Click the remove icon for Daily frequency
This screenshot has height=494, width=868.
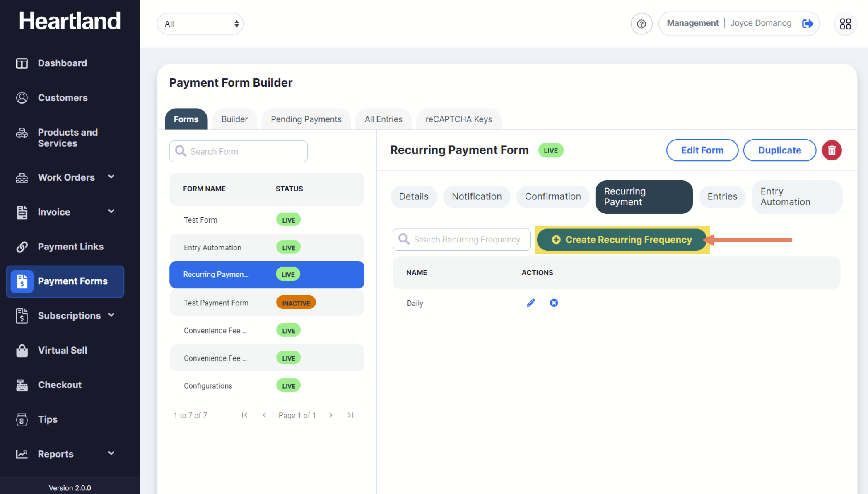click(x=554, y=303)
